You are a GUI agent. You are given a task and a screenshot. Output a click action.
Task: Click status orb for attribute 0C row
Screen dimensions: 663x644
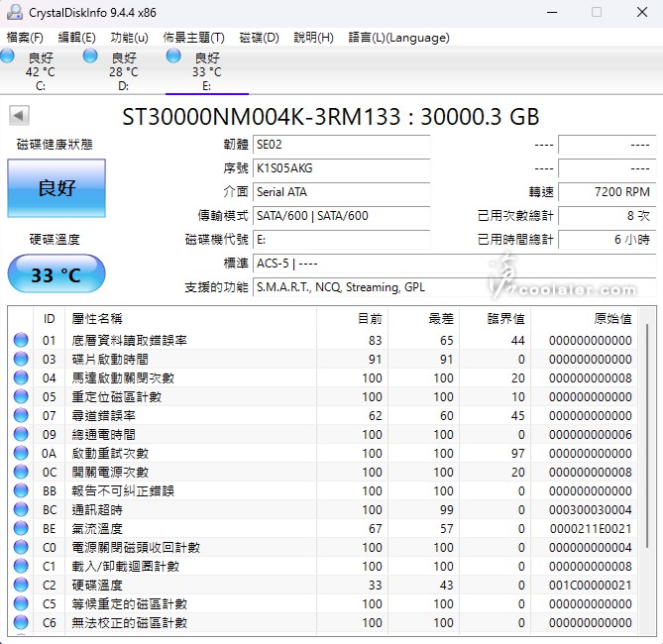click(x=21, y=472)
